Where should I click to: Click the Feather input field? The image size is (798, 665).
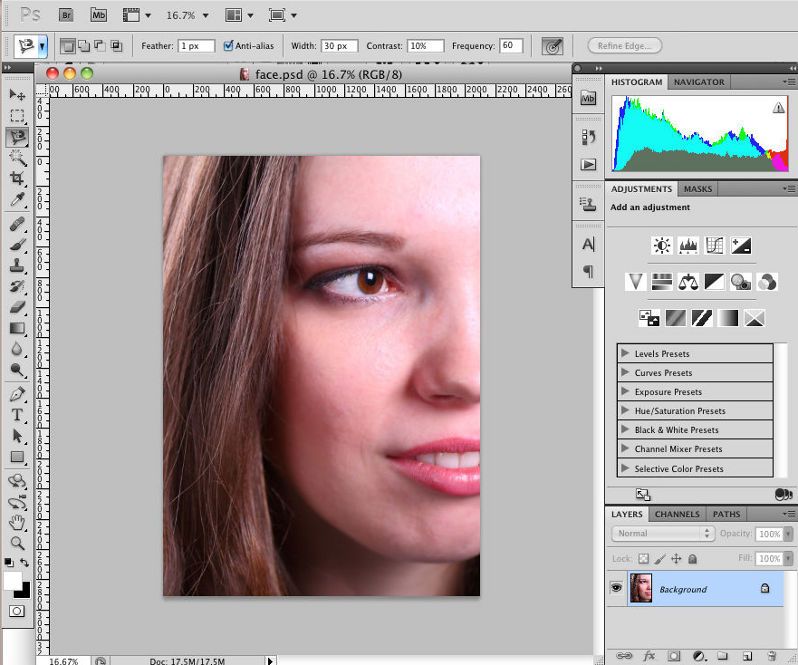point(196,46)
